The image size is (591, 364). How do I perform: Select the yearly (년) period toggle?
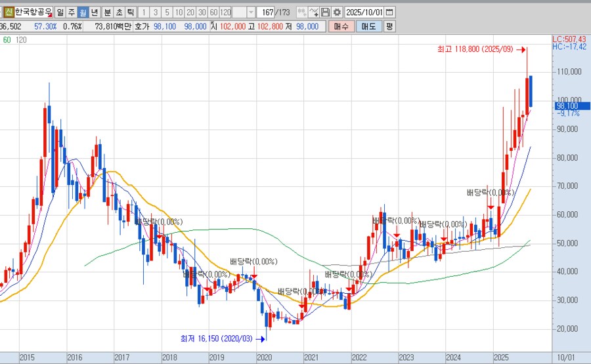coord(94,12)
